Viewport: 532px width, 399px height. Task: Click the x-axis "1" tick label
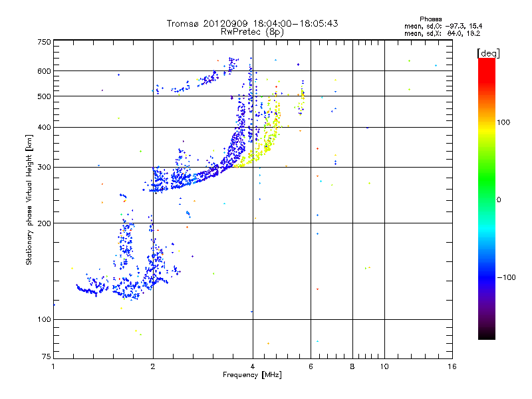[x=53, y=366]
